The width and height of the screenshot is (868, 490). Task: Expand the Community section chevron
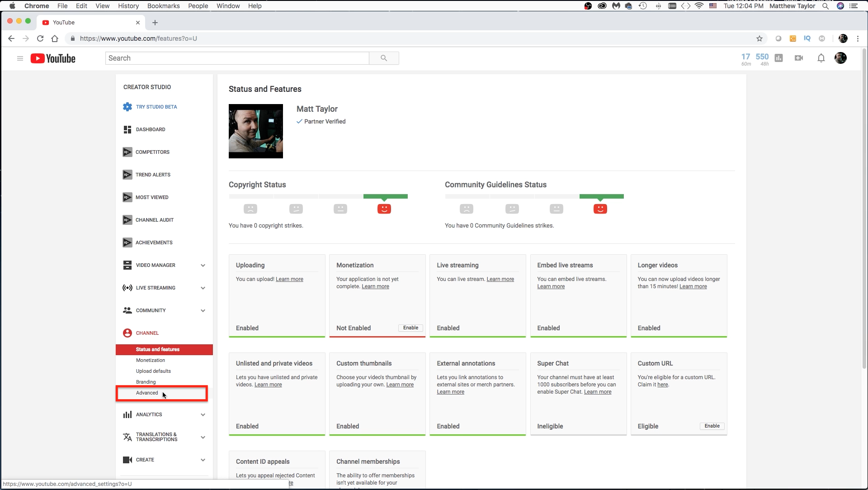coord(203,311)
